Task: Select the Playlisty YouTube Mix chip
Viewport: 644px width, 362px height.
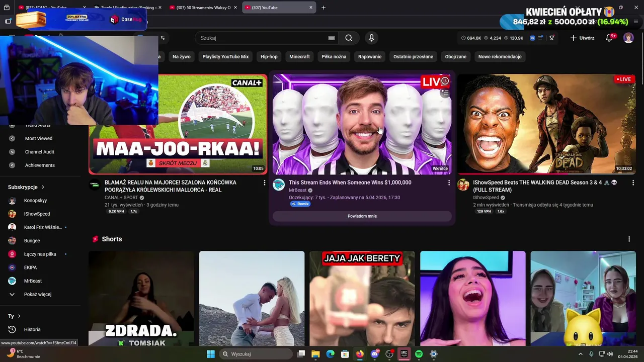Action: tap(225, 57)
